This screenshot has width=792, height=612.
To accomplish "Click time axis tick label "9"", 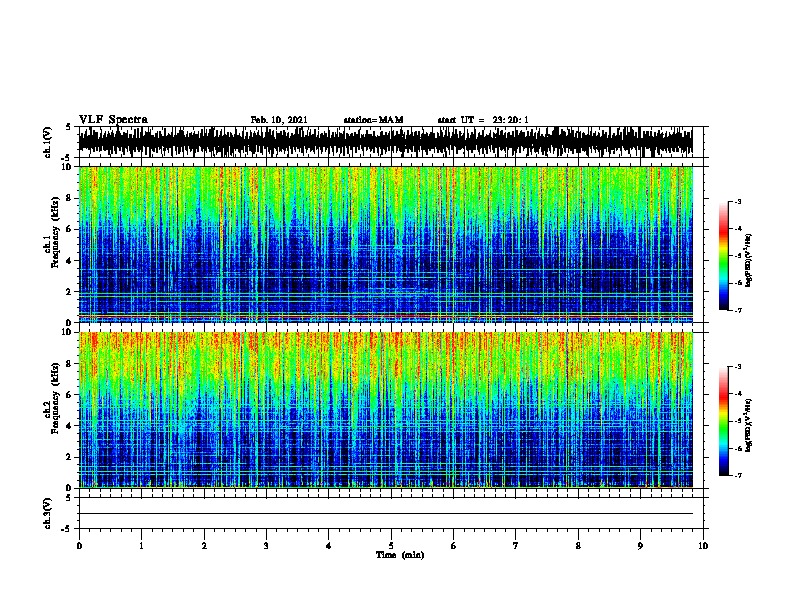I will tap(640, 546).
